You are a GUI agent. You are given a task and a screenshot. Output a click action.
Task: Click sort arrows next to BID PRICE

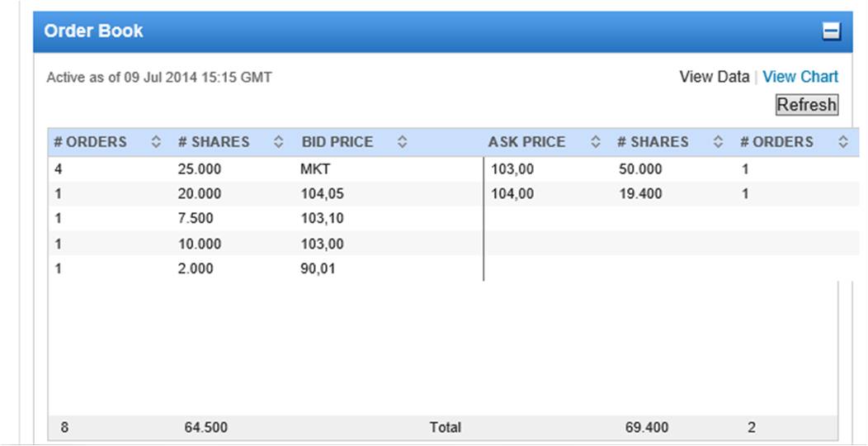402,142
